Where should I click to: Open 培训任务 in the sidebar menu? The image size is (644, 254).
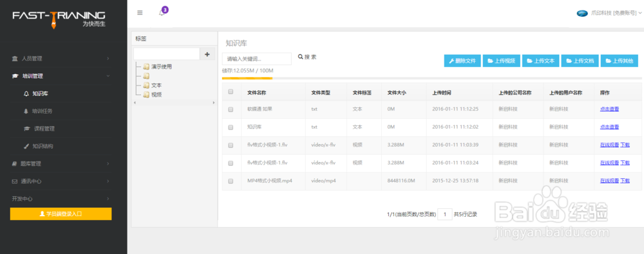coord(43,111)
